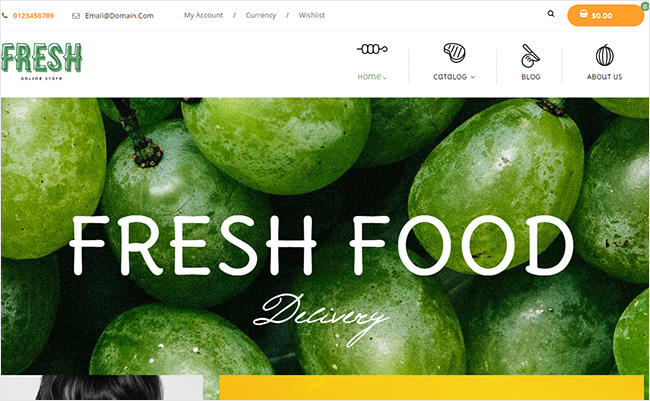Open search with the magnifier icon

(551, 14)
